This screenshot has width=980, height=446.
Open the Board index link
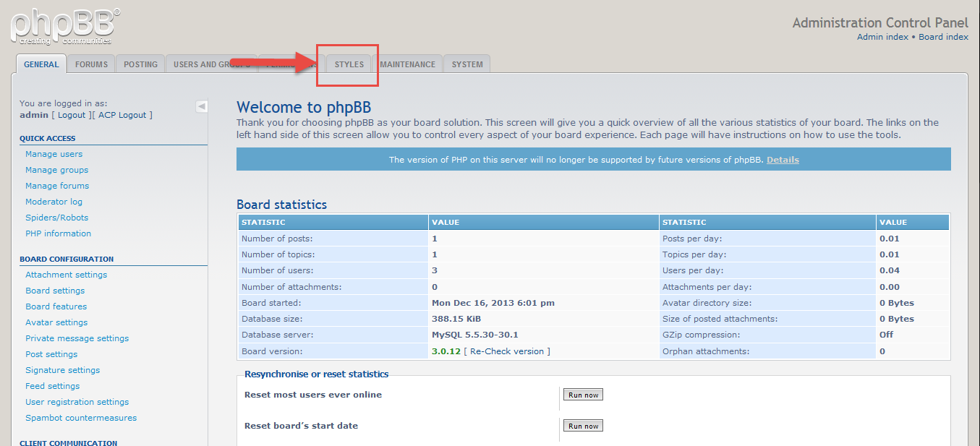click(942, 37)
